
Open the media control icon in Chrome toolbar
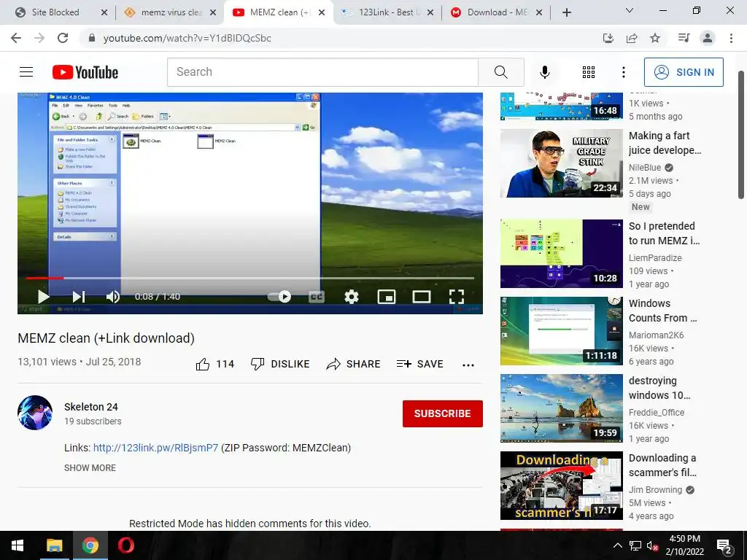click(x=684, y=38)
